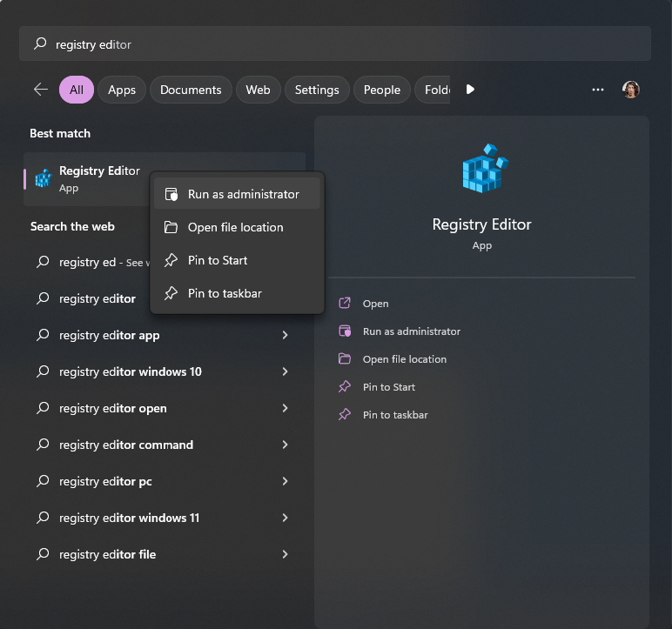672x629 pixels.
Task: Click the folder icon in the context menu
Action: pyautogui.click(x=171, y=227)
